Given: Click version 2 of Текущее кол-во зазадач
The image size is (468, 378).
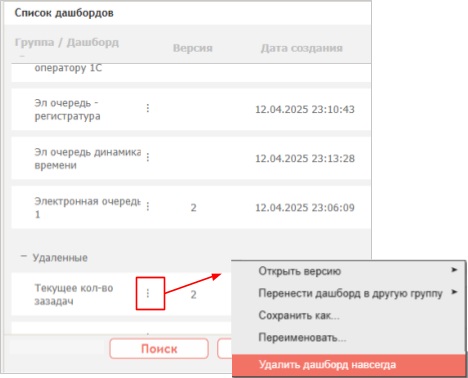Looking at the screenshot, I should tap(193, 295).
